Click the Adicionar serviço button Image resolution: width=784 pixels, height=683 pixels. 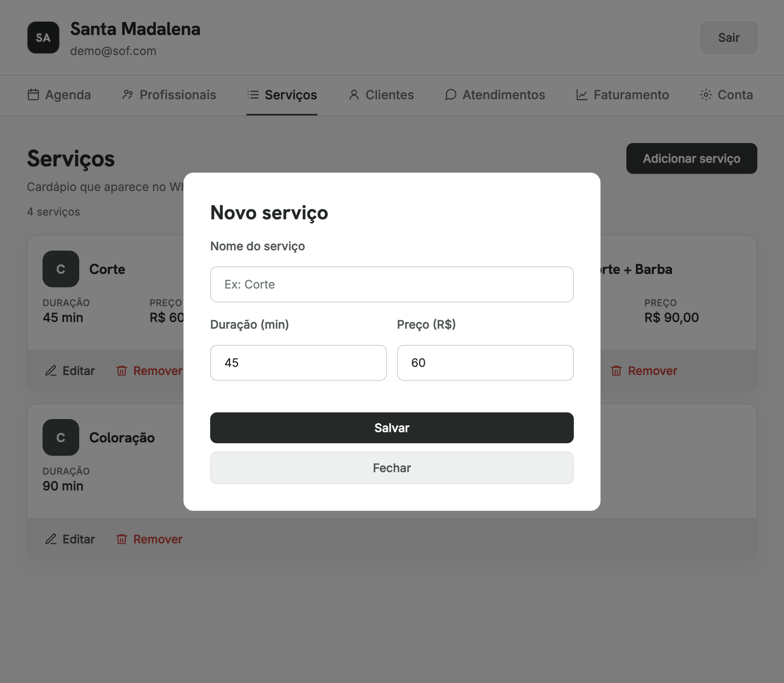[x=692, y=158]
